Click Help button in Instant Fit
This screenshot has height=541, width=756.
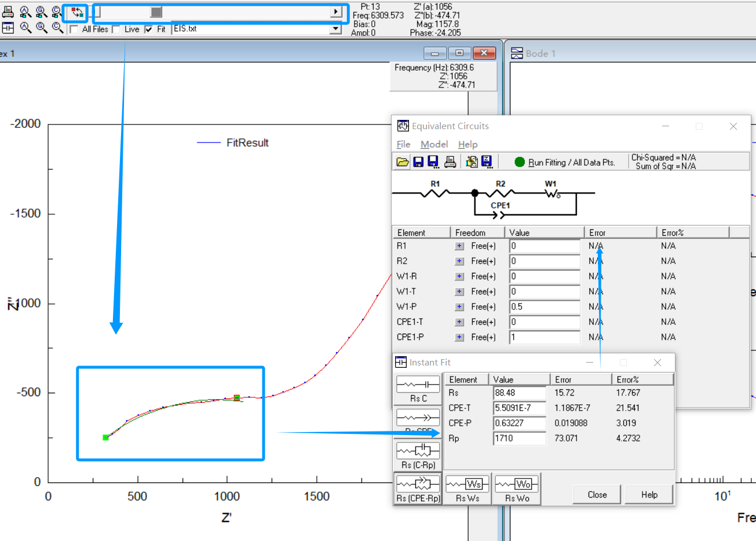click(x=649, y=495)
